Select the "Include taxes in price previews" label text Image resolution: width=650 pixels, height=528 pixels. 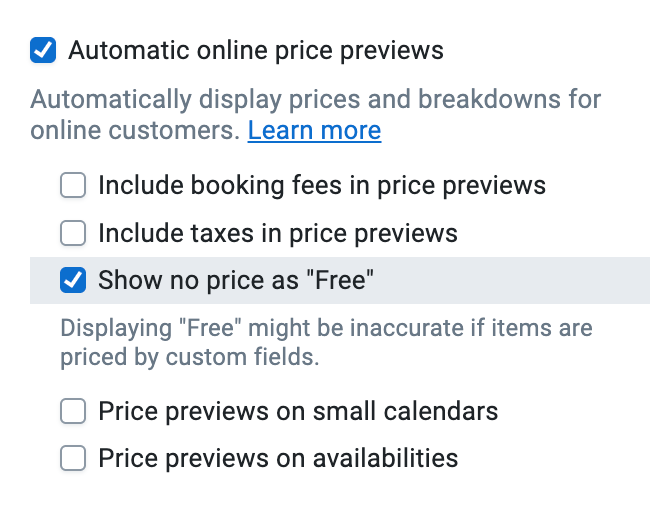point(277,234)
